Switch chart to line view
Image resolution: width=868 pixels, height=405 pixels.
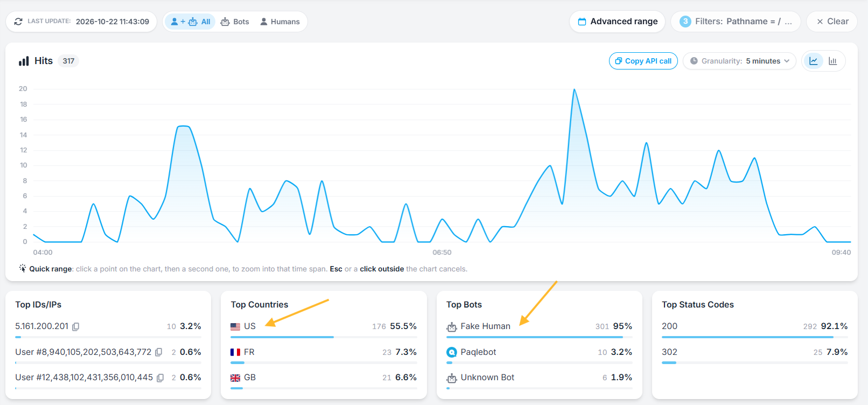(x=814, y=61)
